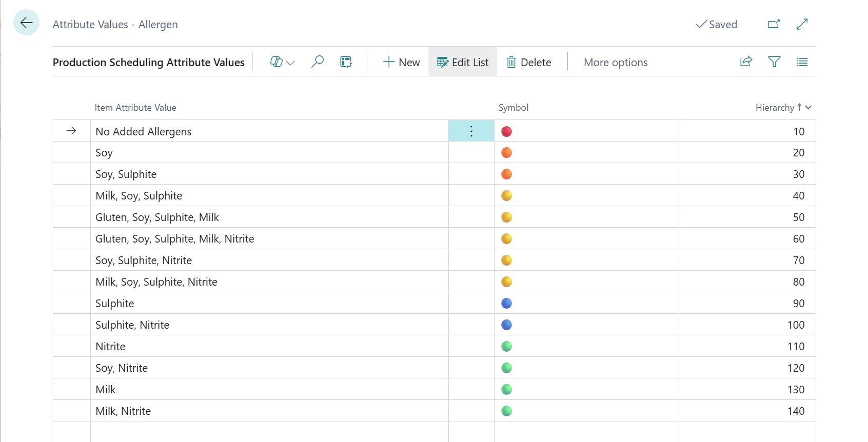The height and width of the screenshot is (442, 868).
Task: Select "Gluten, Soy, Sulphite, Milk" cell
Action: pyautogui.click(x=269, y=217)
